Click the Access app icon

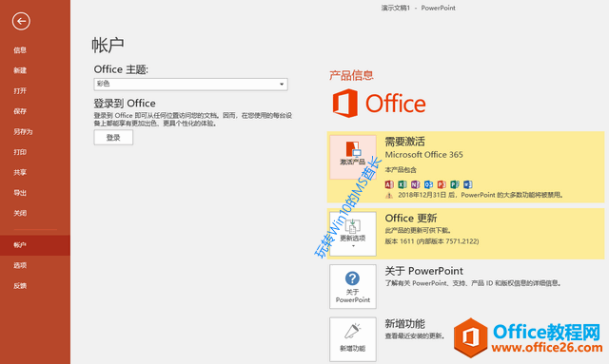click(x=389, y=184)
